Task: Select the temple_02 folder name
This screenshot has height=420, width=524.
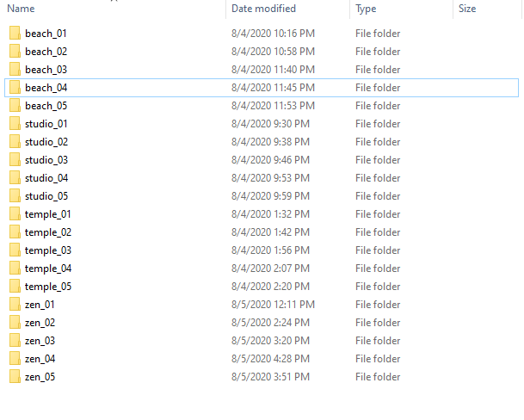Action: coord(48,232)
